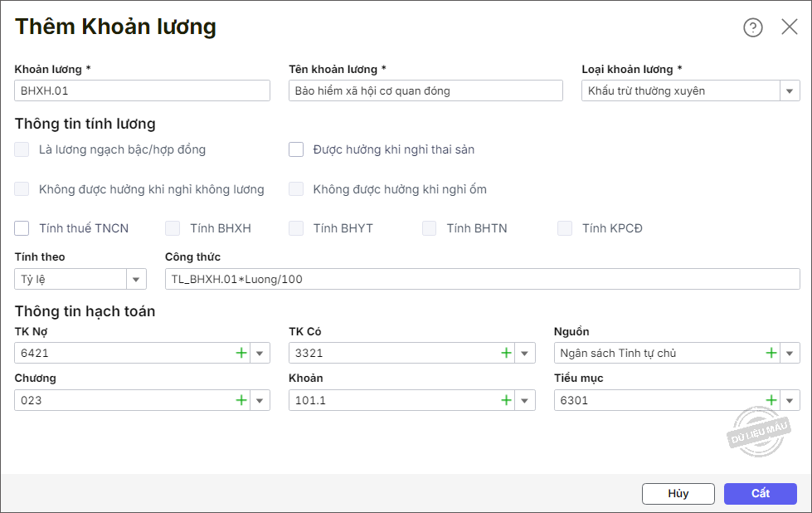The height and width of the screenshot is (513, 812).
Task: Expand the Tính theo dropdown
Action: [x=136, y=279]
